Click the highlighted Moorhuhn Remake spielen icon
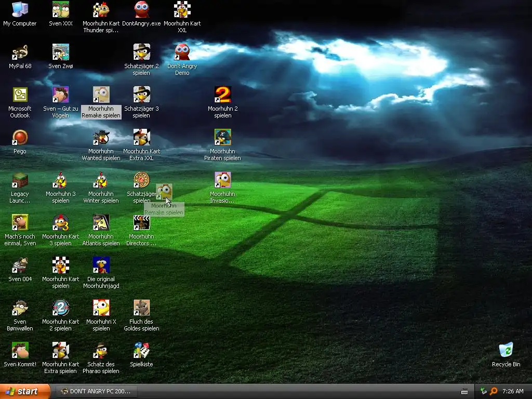 tap(101, 95)
